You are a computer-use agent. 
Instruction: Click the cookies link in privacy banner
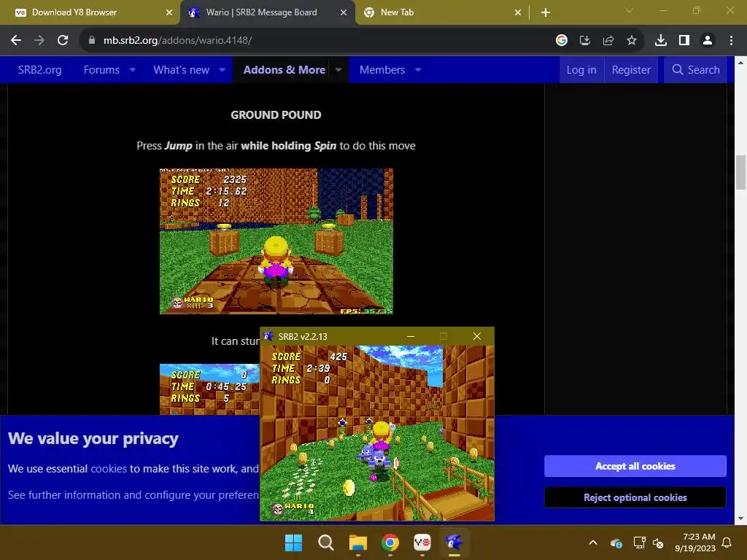point(109,469)
